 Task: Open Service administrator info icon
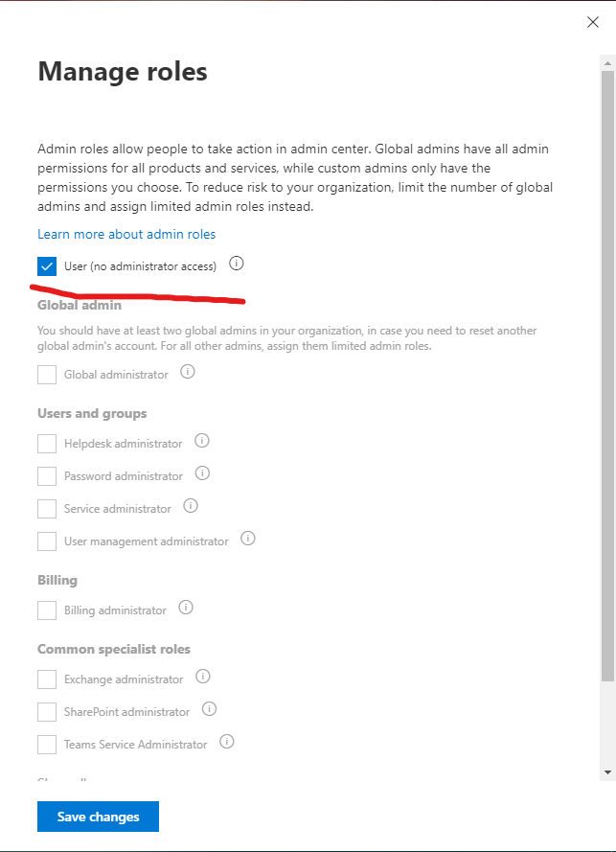tap(191, 506)
